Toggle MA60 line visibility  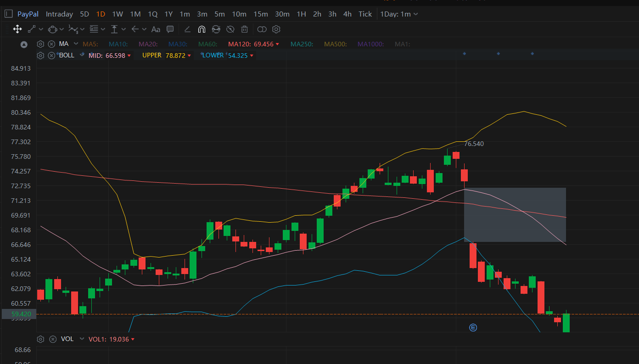208,44
